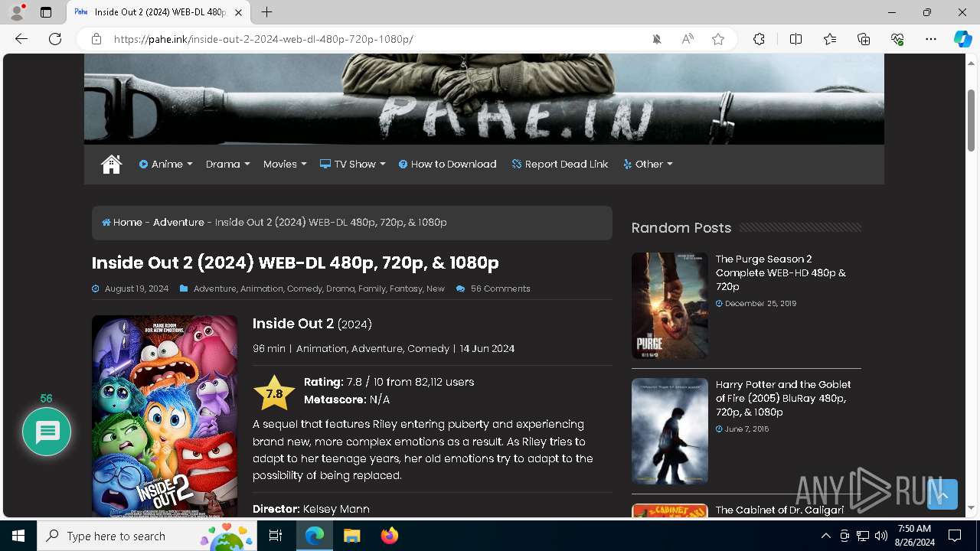This screenshot has height=551, width=980.
Task: Expand the Movies dropdown menu
Action: pyautogui.click(x=285, y=164)
